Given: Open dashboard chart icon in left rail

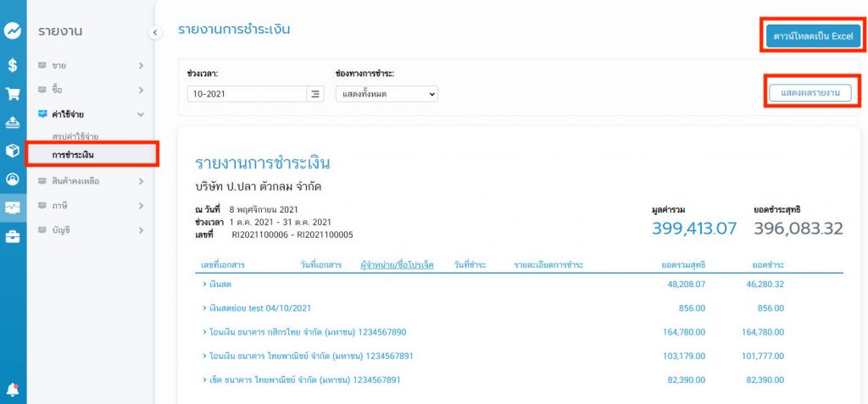Looking at the screenshot, I should point(13,31).
